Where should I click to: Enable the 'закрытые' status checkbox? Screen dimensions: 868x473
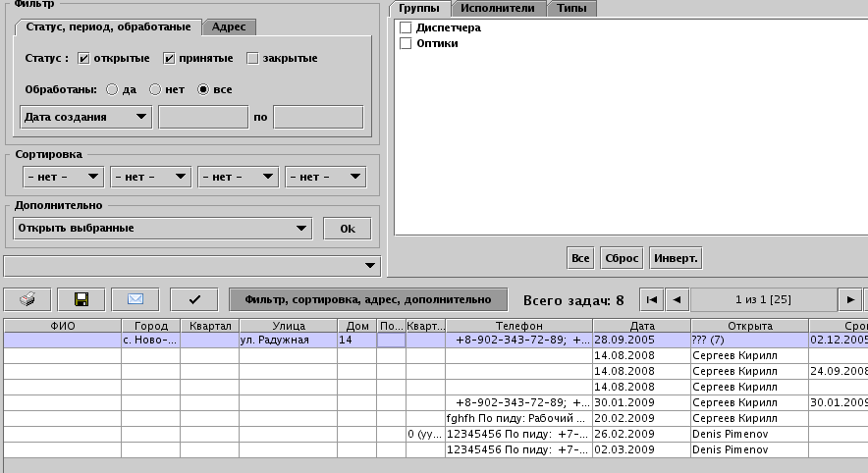pos(252,58)
